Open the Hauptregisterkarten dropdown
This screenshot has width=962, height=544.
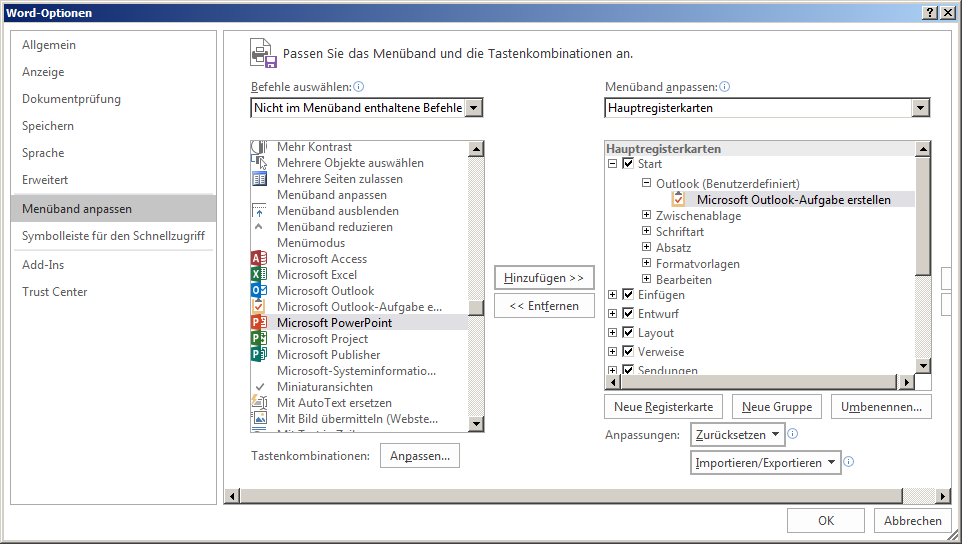[920, 108]
